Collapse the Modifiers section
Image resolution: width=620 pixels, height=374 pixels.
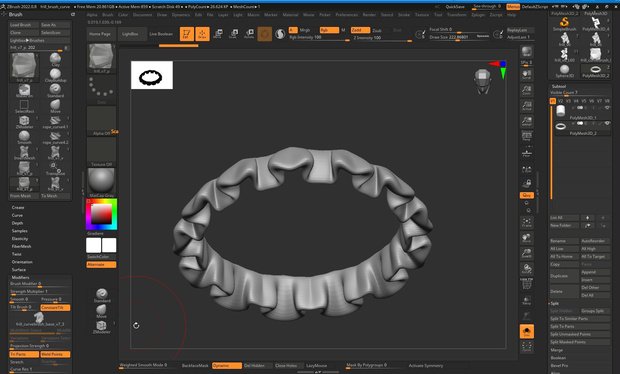coord(20,278)
